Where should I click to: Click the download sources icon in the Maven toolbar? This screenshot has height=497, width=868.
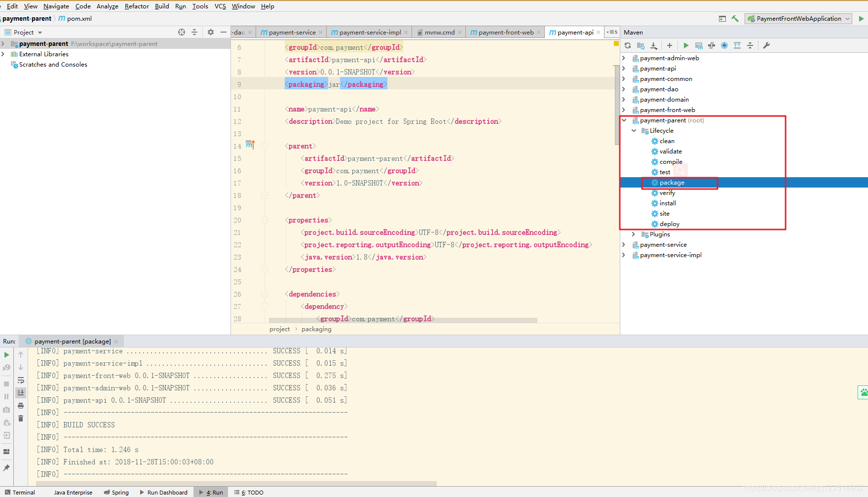click(x=654, y=45)
